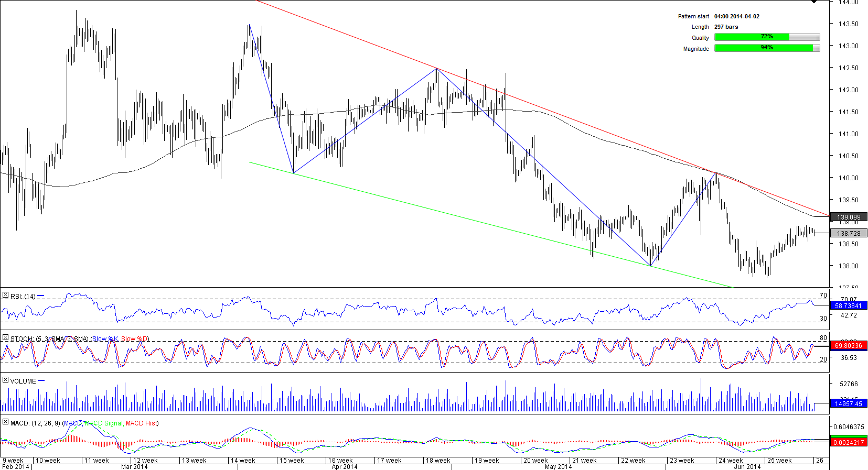The height and width of the screenshot is (470, 868).
Task: Click the 14 week label on time axis
Action: point(243,461)
